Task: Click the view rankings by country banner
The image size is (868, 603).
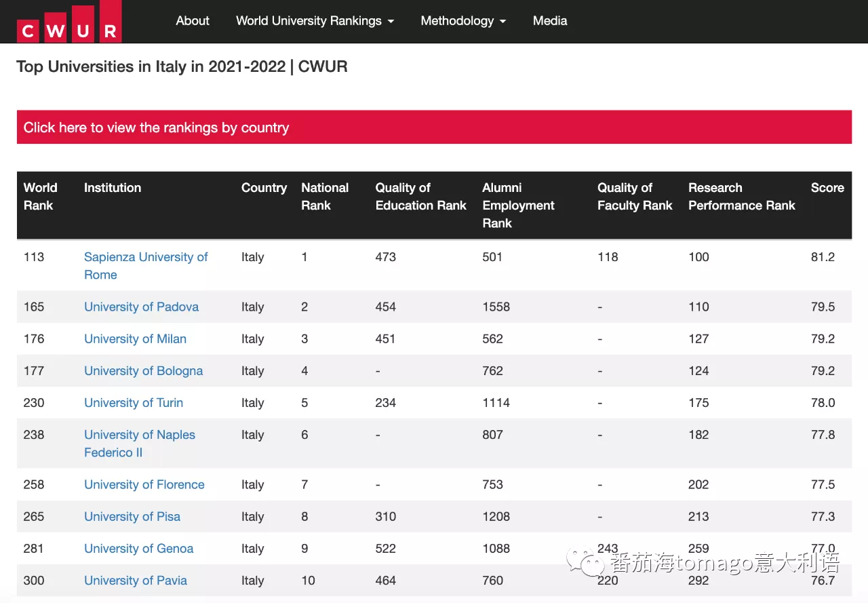Action: click(434, 128)
